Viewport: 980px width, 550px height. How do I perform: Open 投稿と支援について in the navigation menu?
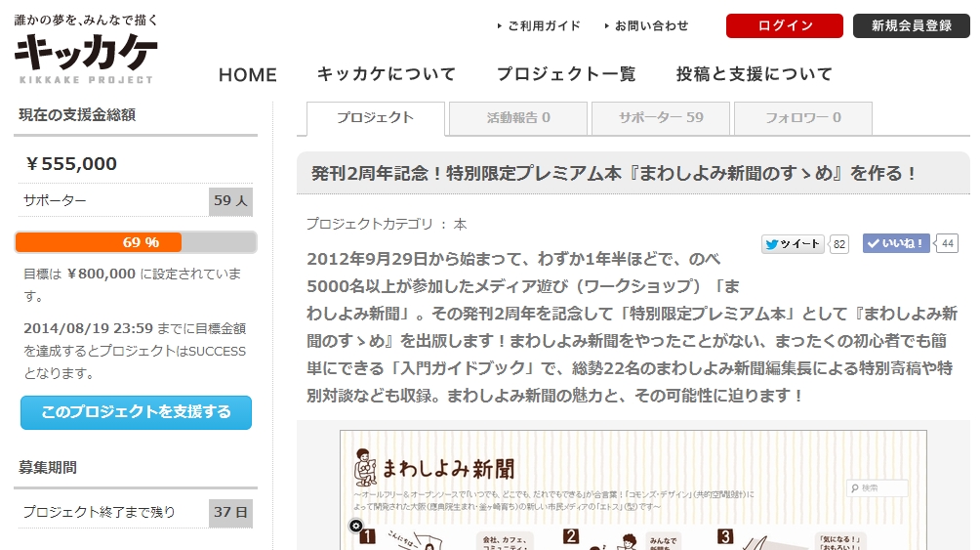coord(755,74)
